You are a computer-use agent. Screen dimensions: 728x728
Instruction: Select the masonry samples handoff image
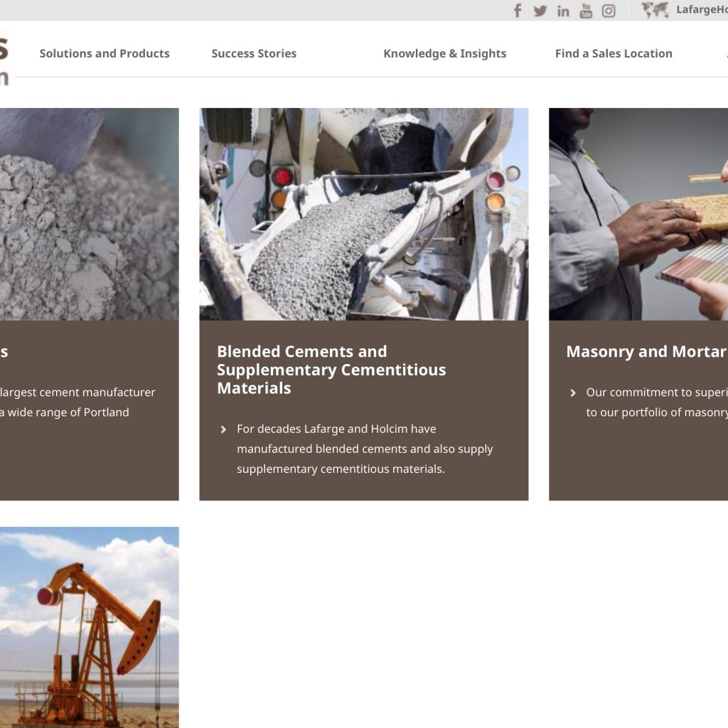tap(638, 213)
